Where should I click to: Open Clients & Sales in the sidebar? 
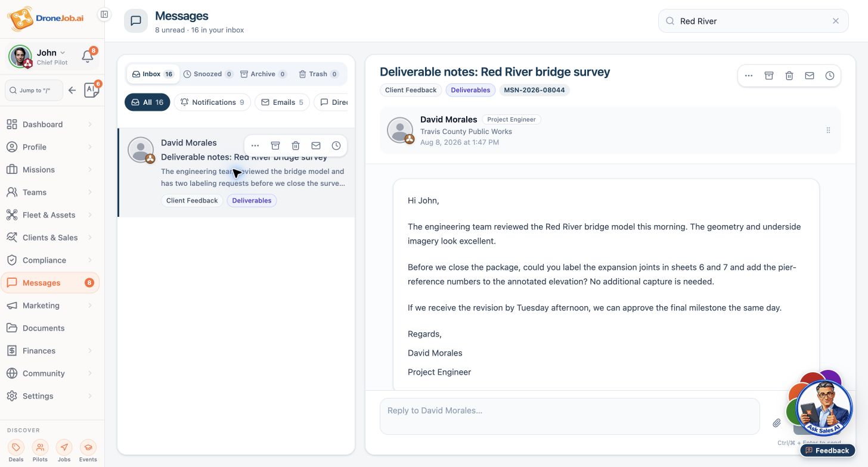50,238
